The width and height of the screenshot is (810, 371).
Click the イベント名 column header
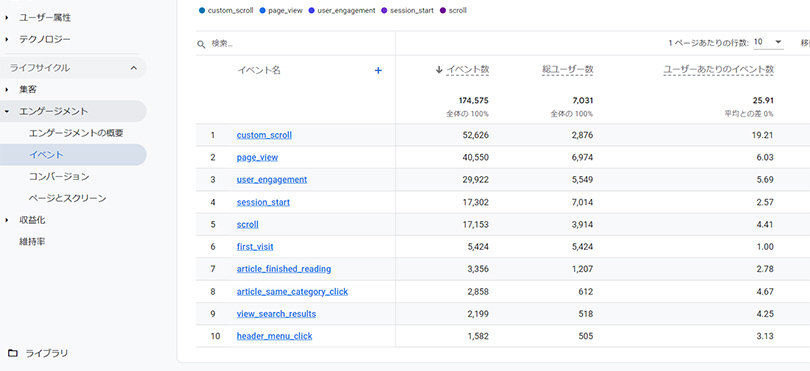(x=259, y=70)
